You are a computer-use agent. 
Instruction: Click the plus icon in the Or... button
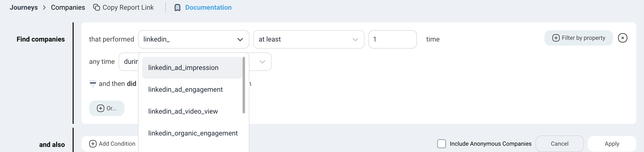[100, 108]
